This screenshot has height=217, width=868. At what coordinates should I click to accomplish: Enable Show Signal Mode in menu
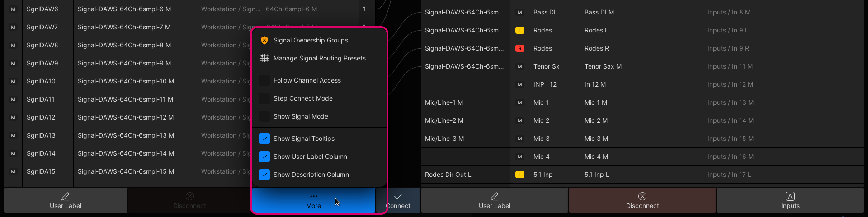pos(264,116)
